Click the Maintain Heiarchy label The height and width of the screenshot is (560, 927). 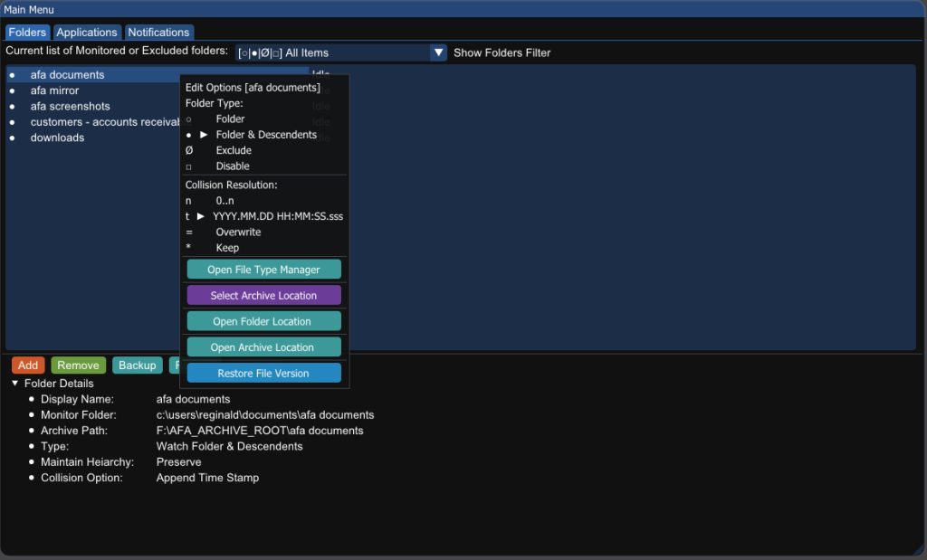pyautogui.click(x=88, y=462)
